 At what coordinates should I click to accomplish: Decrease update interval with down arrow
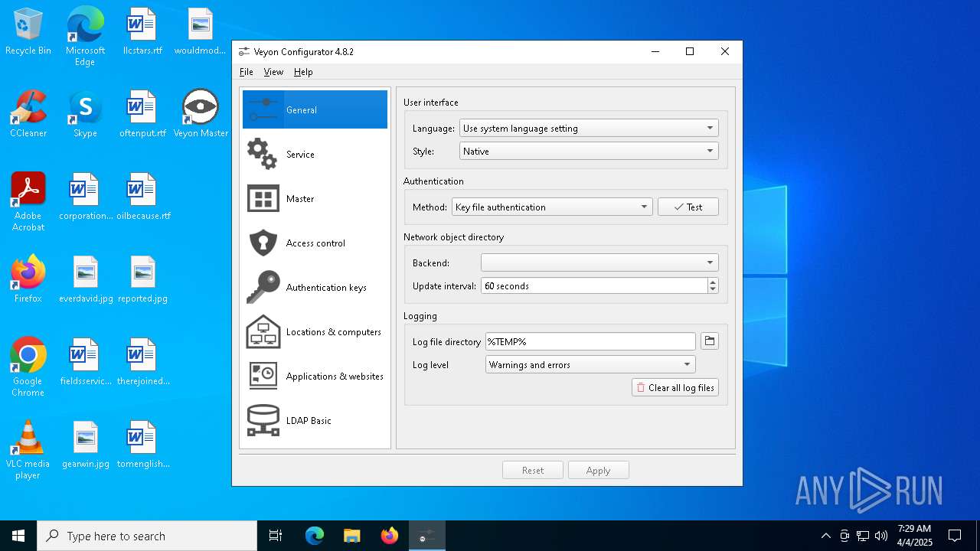[x=713, y=290]
